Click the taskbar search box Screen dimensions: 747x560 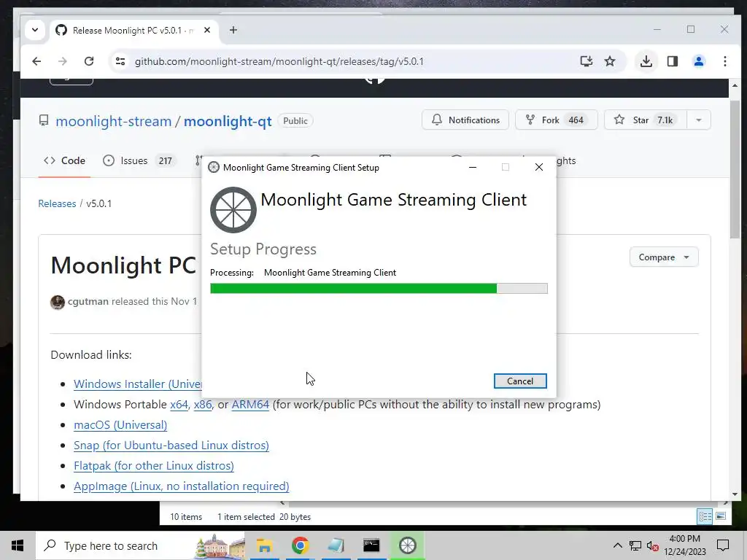141,545
